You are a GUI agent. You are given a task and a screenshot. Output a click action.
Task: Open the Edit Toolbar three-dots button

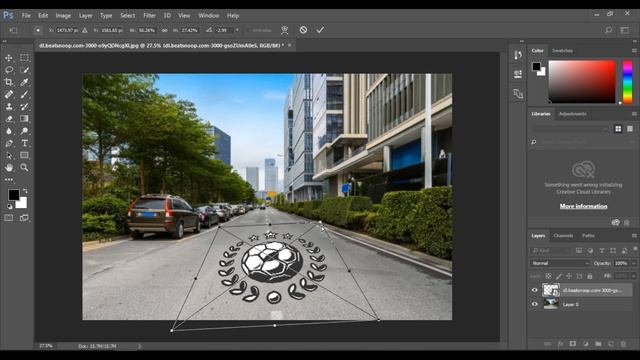click(x=9, y=180)
